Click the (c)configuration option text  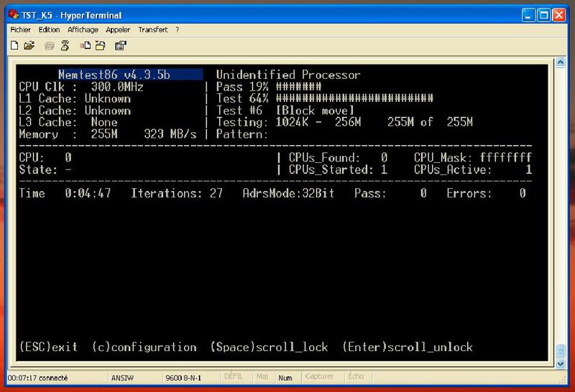point(144,347)
